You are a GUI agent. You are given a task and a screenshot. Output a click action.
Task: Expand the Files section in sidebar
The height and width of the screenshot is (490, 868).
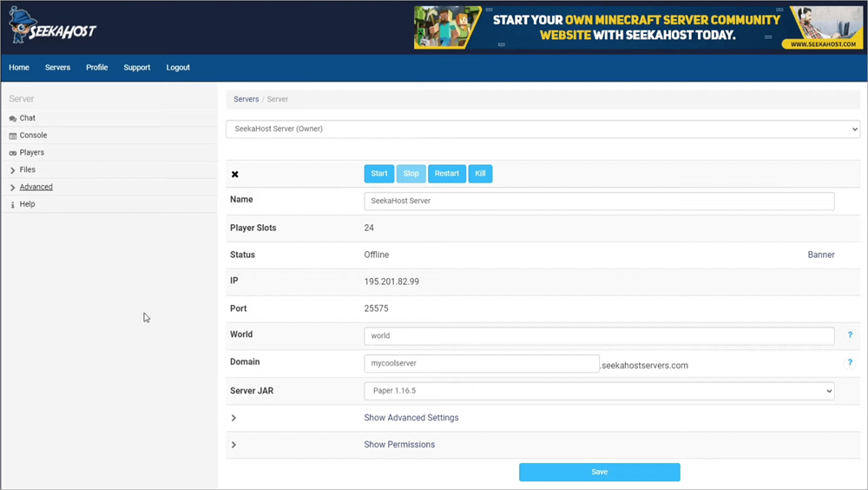coord(13,170)
